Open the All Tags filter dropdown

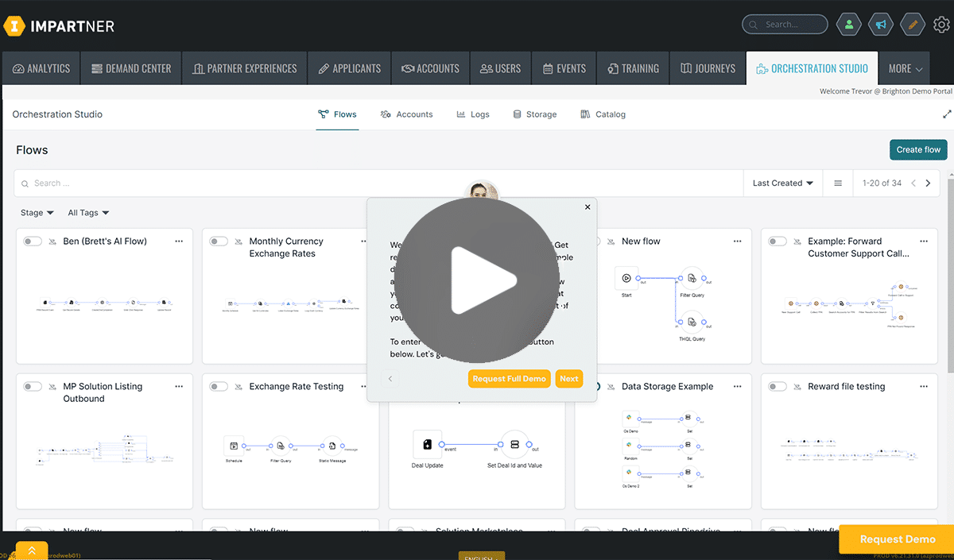pos(88,213)
